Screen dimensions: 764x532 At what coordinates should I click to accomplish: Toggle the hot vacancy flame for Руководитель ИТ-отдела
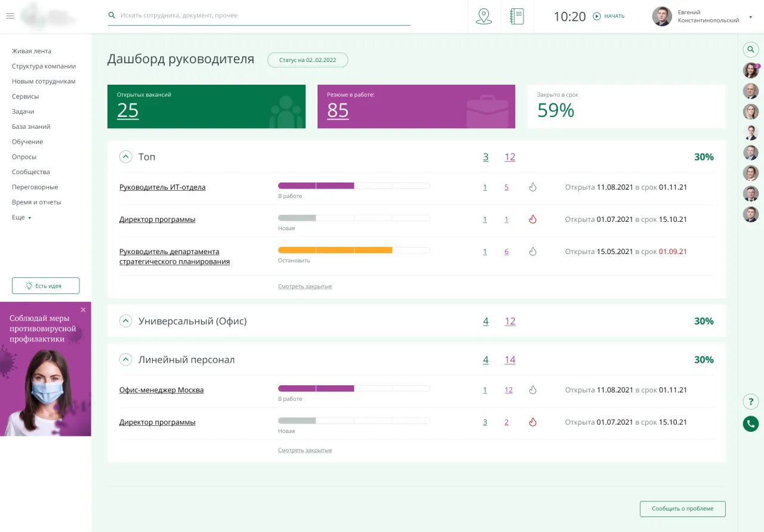(532, 187)
